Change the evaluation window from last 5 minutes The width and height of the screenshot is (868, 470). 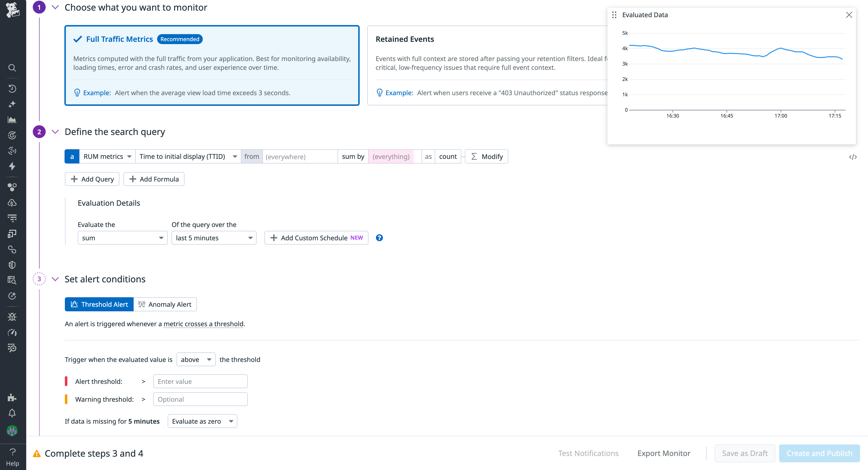(214, 238)
